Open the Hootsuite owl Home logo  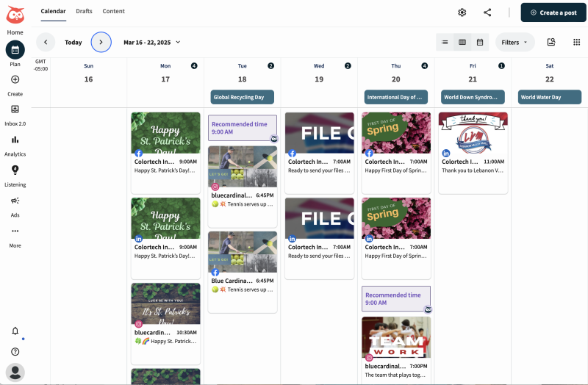point(15,15)
